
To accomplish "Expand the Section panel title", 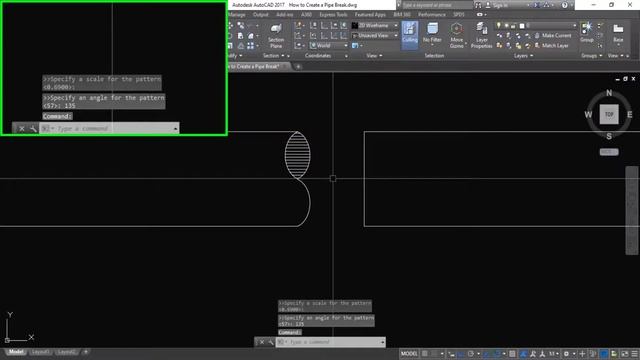I will (273, 56).
